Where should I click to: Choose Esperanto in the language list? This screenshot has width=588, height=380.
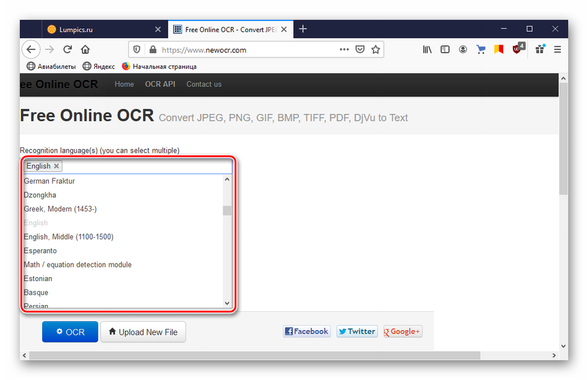tap(40, 251)
